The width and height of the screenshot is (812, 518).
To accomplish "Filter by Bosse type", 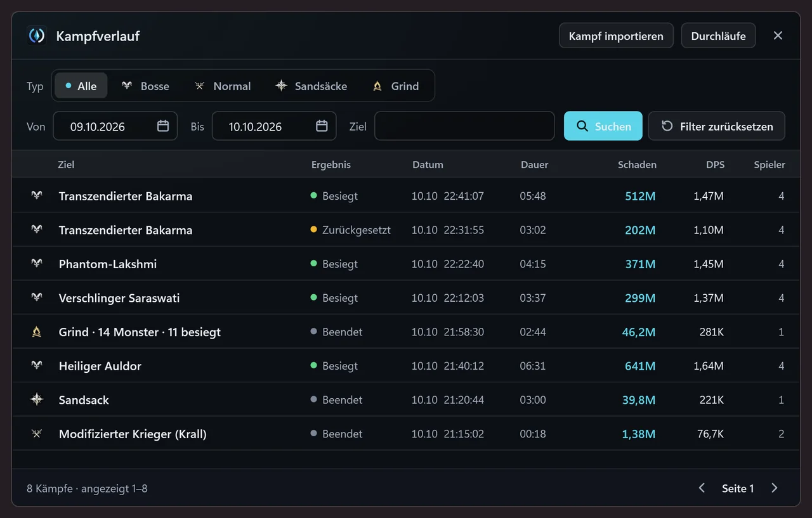I will pos(145,86).
